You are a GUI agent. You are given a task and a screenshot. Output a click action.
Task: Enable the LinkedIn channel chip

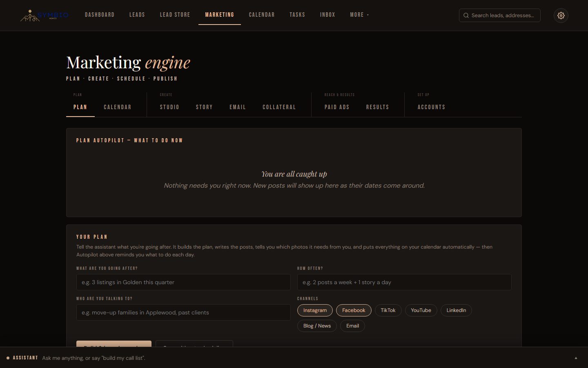click(456, 310)
